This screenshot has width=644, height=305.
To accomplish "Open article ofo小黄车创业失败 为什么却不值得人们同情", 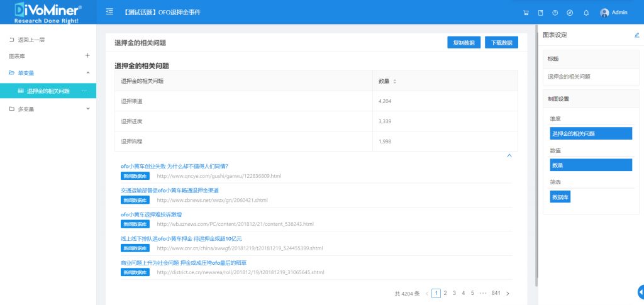I will (174, 166).
